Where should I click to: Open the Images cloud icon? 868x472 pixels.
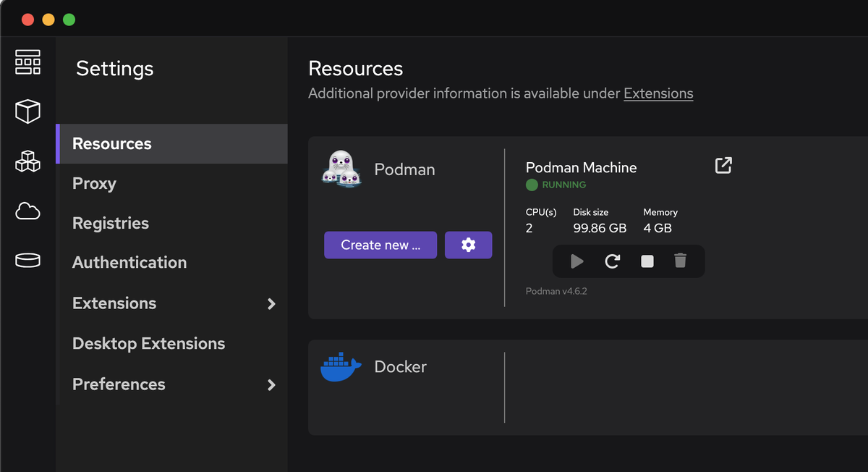coord(27,211)
